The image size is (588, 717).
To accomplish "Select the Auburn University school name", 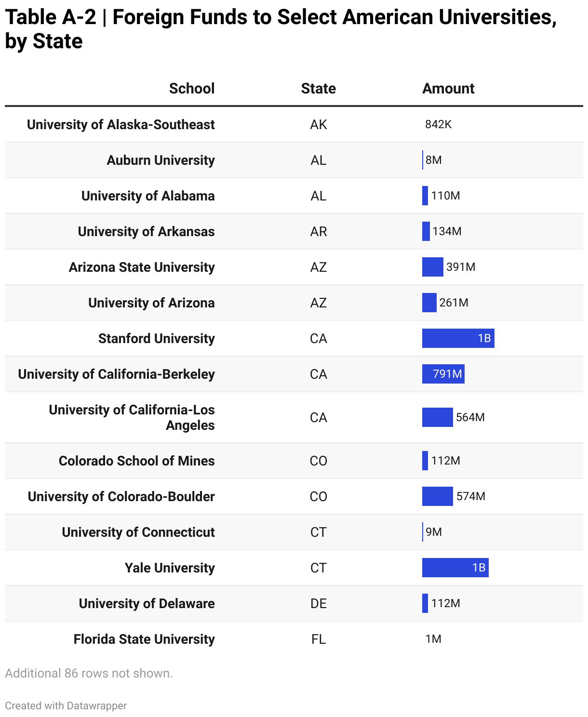I will pos(160,160).
